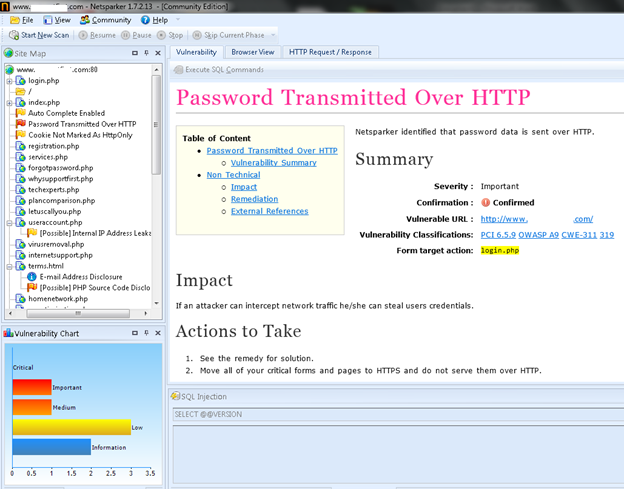This screenshot has height=489, width=624.
Task: Click the Resume scan icon
Action: (82, 35)
